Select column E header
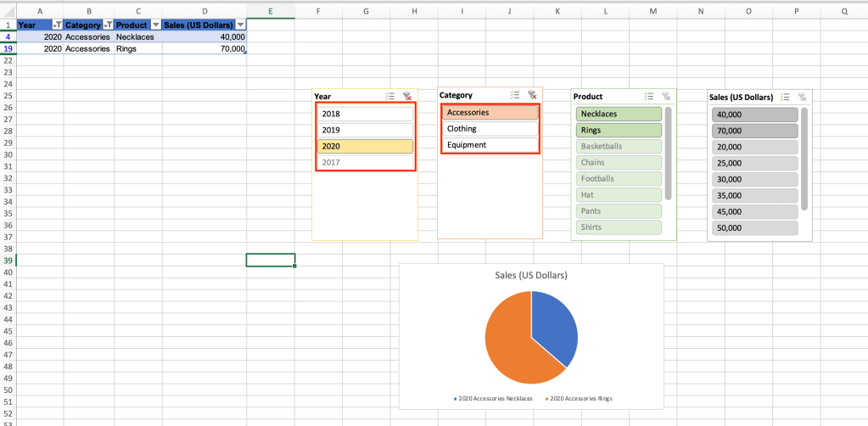The width and height of the screenshot is (868, 426). [x=270, y=10]
